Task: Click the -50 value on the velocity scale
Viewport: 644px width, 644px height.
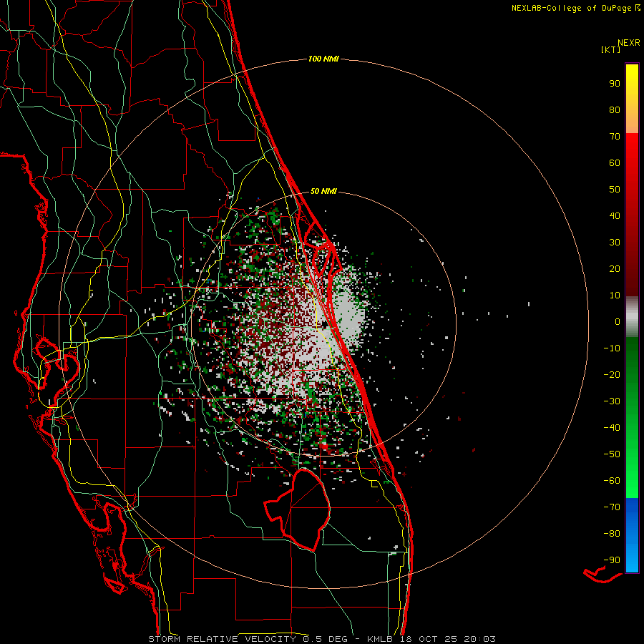Action: click(x=612, y=454)
